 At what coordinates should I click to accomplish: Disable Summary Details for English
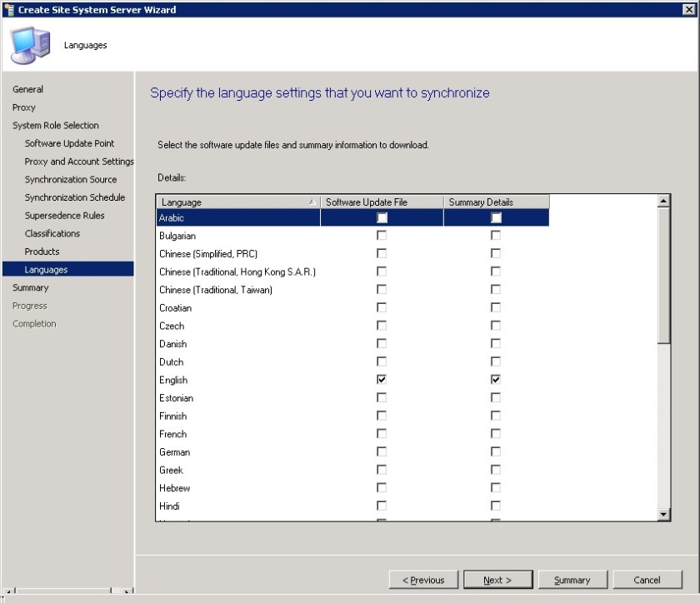coord(496,380)
